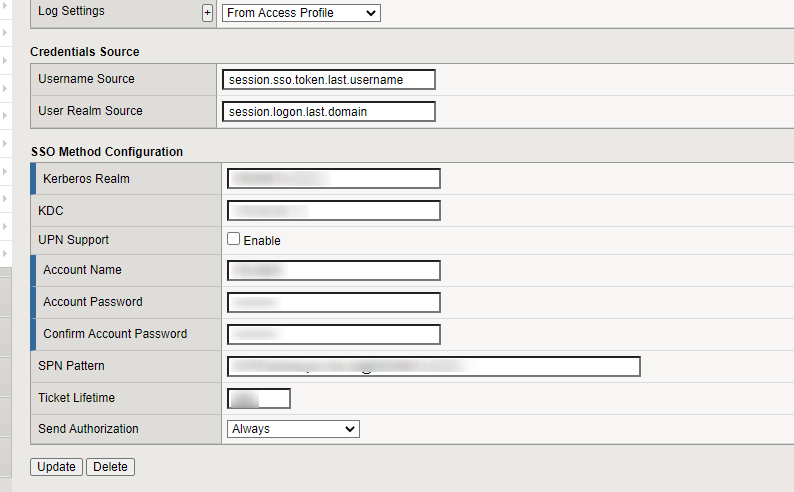The height and width of the screenshot is (492, 794).
Task: Click the Username Source input field
Action: pos(329,79)
